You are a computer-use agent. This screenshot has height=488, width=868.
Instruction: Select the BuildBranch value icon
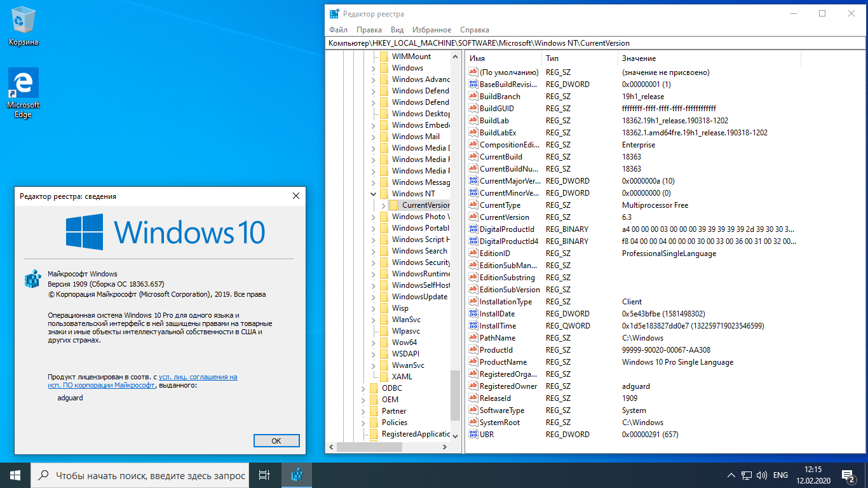click(x=473, y=97)
